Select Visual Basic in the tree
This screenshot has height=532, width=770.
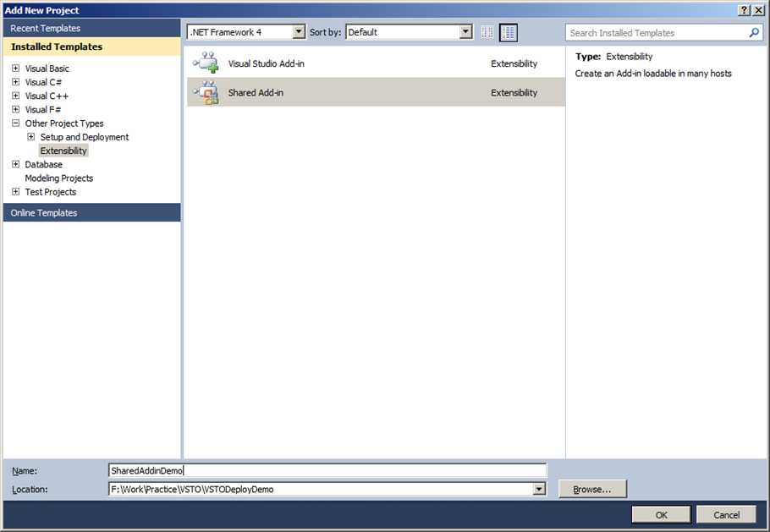pyautogui.click(x=47, y=69)
